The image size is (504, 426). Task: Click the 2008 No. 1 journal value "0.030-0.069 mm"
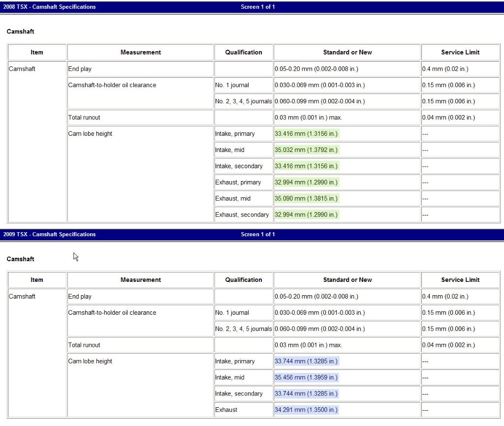(x=320, y=85)
